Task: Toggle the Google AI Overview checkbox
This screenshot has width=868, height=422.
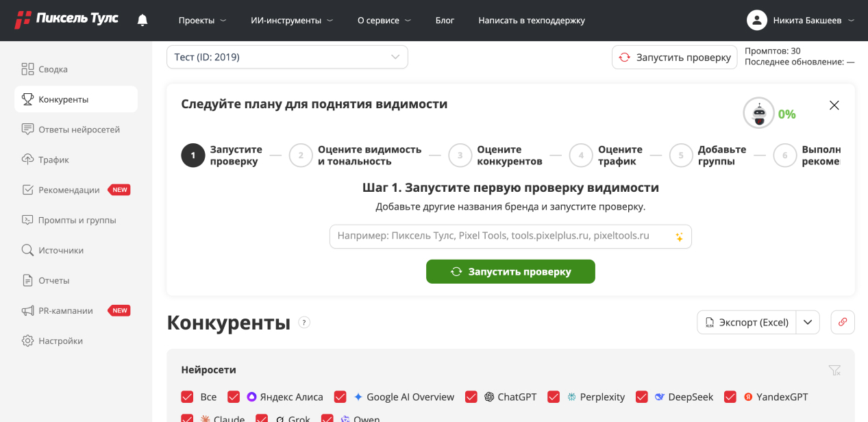Action: (340, 397)
